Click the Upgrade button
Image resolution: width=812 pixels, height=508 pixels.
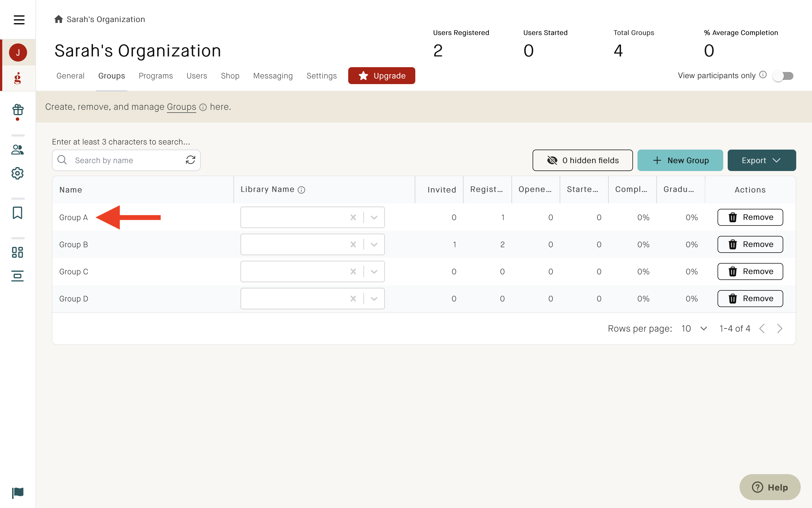[x=381, y=76]
